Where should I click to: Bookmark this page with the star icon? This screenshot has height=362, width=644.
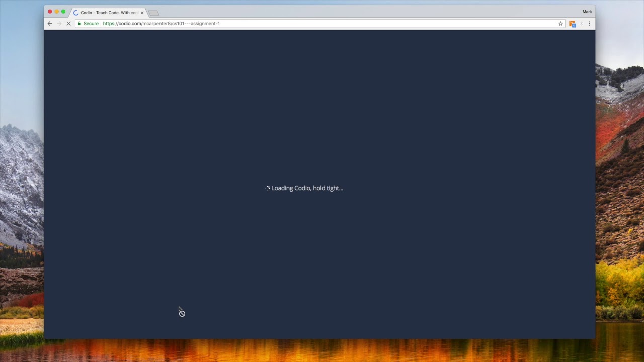[x=560, y=24]
